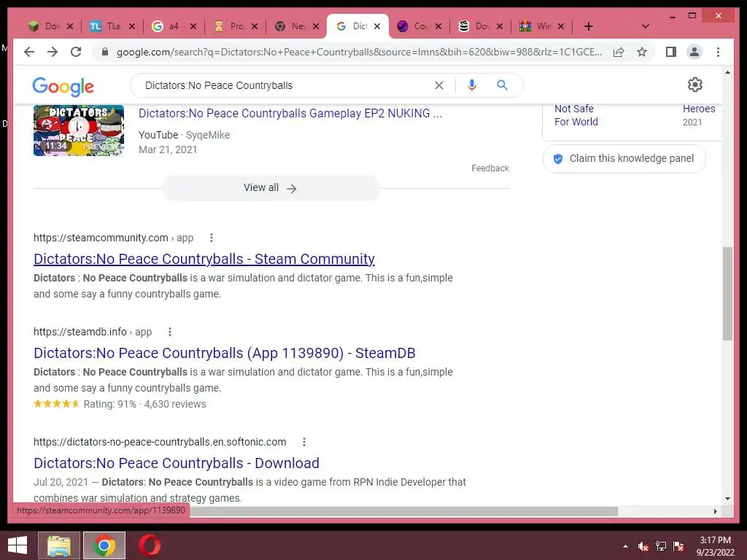
Task: Open Gameplay EP2 NUKING video link
Action: (x=290, y=113)
